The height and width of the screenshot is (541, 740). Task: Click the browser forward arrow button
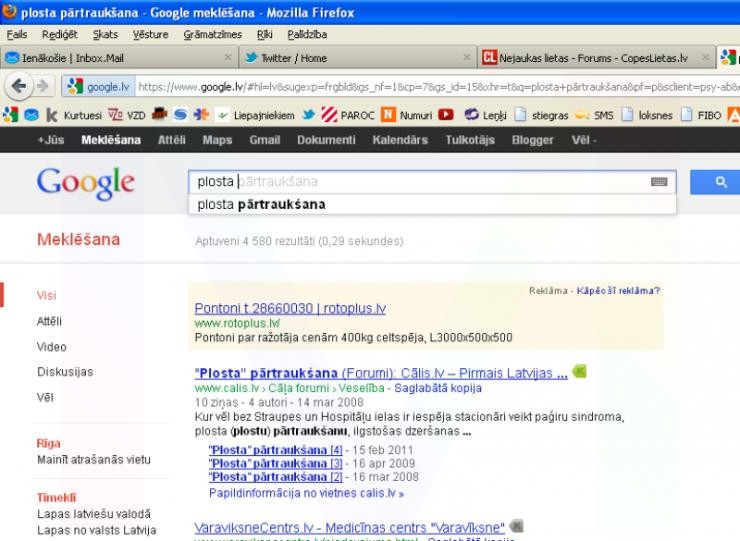(41, 86)
